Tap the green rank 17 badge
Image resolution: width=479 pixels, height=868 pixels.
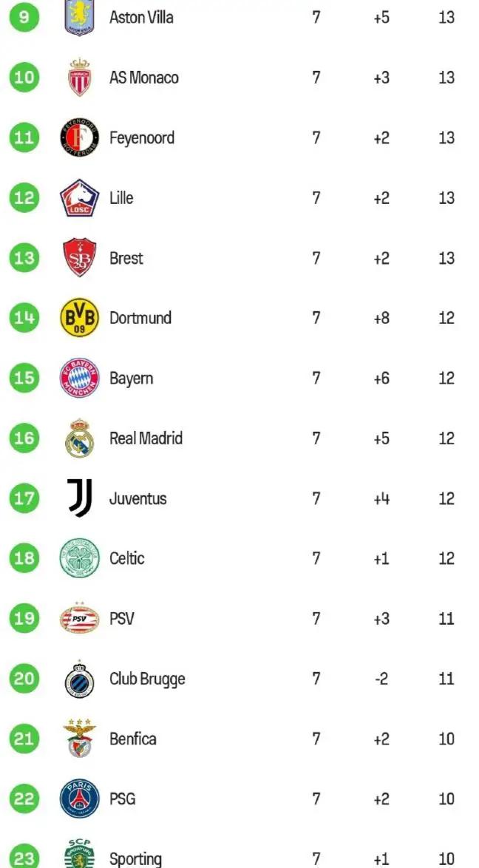click(x=24, y=498)
